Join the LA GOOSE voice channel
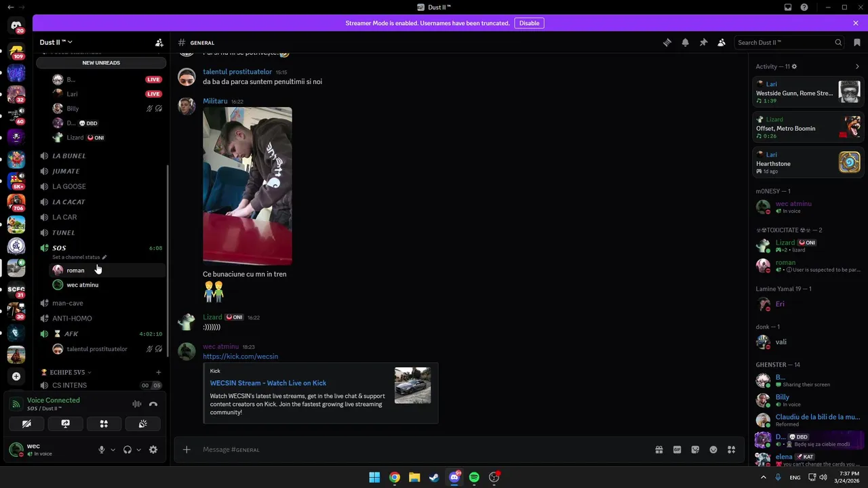The image size is (868, 488). (101, 186)
